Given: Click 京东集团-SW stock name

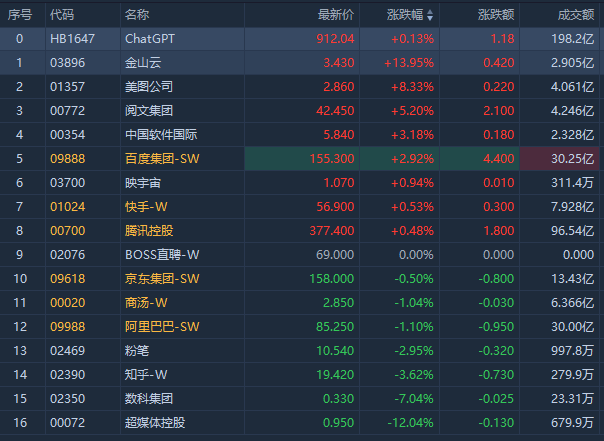Looking at the screenshot, I should 162,279.
